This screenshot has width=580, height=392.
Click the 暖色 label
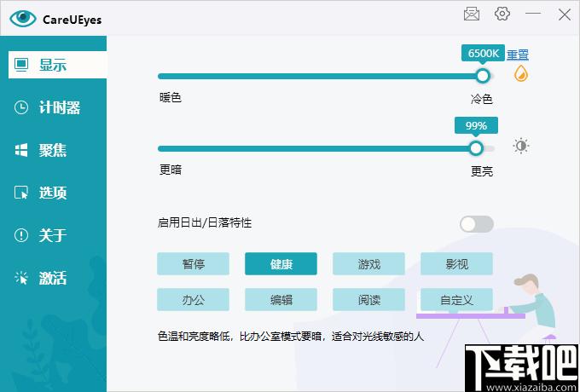(171, 97)
